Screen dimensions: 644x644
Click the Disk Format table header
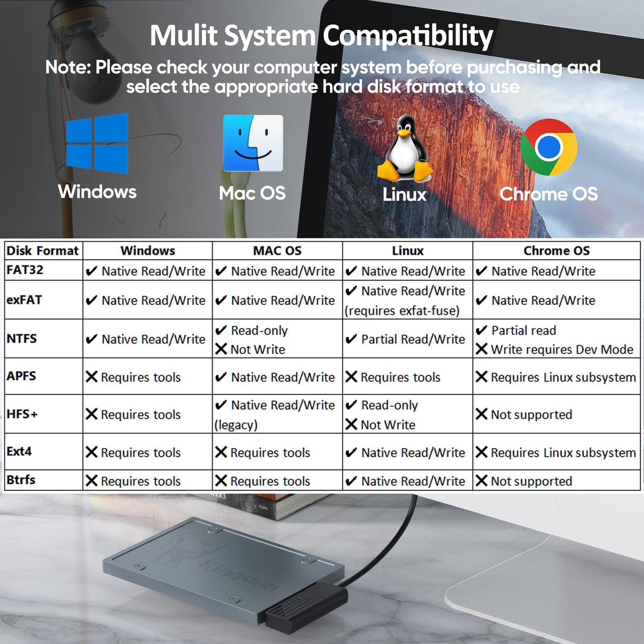click(43, 251)
